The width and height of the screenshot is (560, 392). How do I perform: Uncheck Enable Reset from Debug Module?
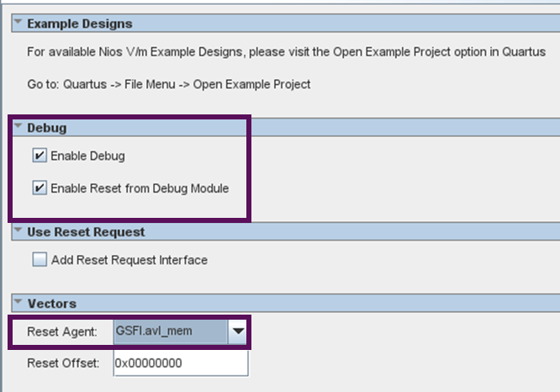(40, 188)
